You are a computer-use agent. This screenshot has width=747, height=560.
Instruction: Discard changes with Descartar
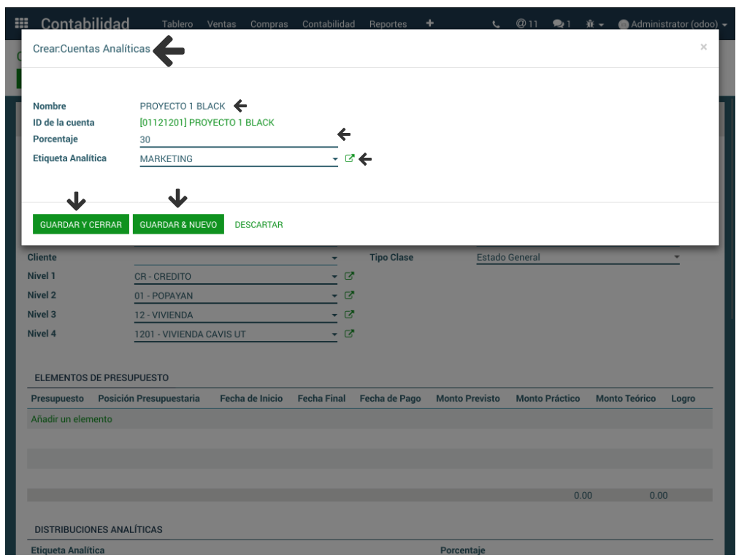point(258,225)
